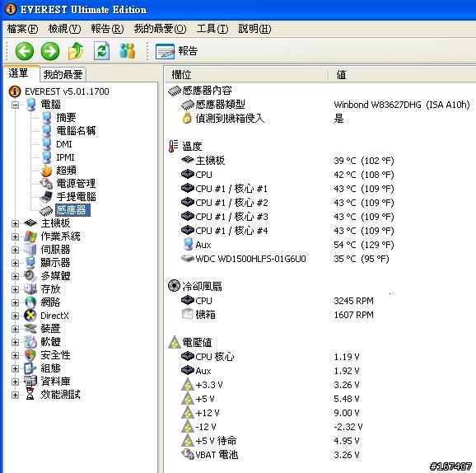Expand the DirectX tree node

click(15, 316)
